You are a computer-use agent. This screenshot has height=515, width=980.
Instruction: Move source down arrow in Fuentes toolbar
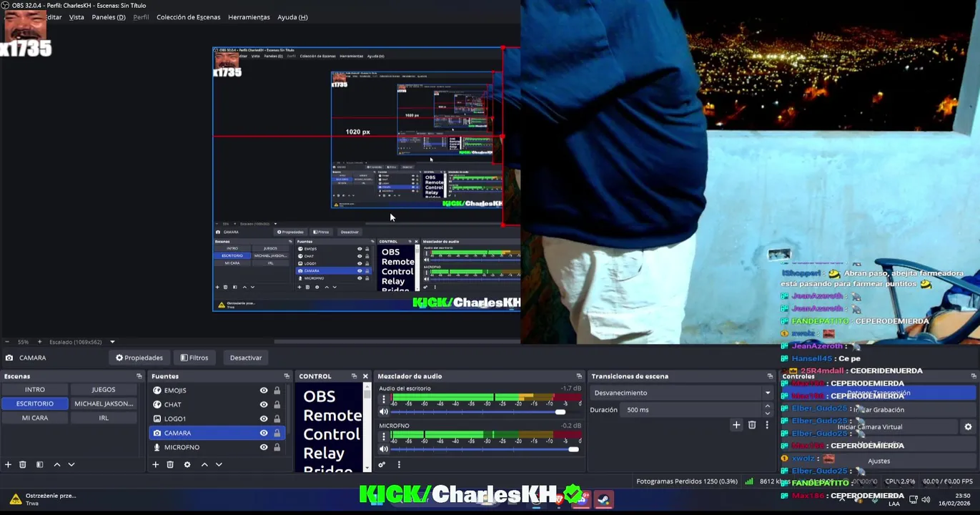pos(219,465)
